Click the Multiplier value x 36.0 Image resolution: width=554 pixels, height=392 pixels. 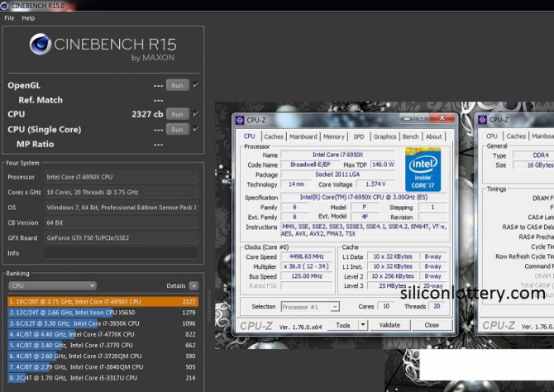coord(306,266)
